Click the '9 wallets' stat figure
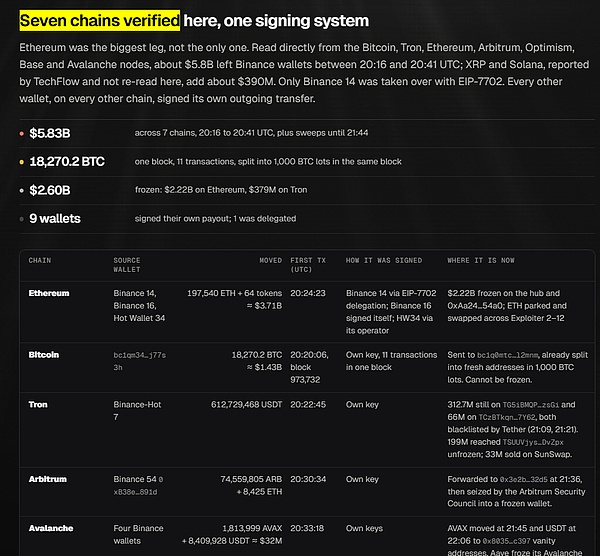The width and height of the screenshot is (600, 556). click(x=55, y=218)
